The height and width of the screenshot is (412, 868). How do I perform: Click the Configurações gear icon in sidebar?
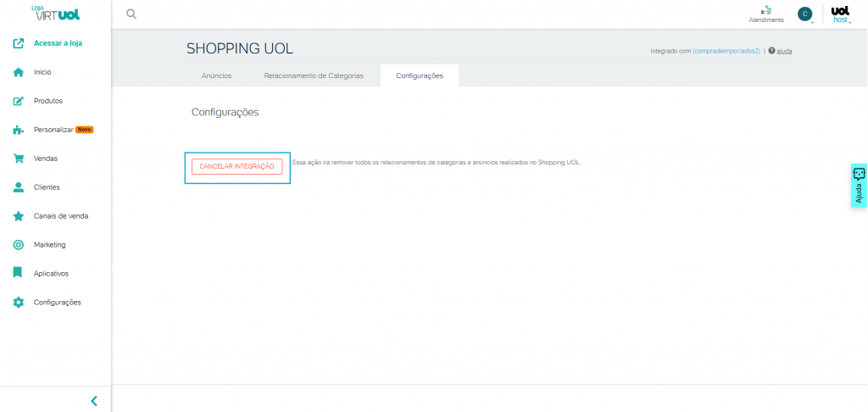[x=19, y=303]
